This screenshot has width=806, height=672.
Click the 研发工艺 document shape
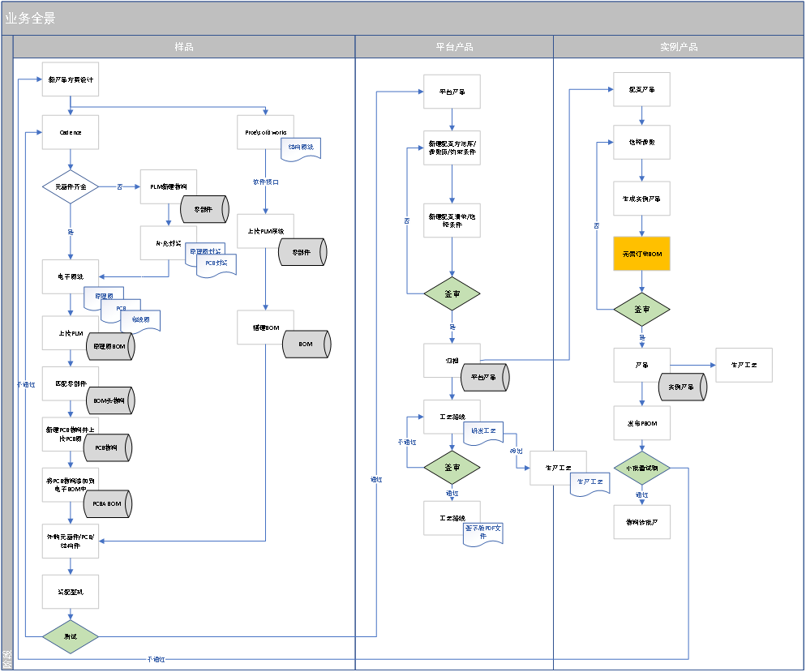click(x=484, y=433)
